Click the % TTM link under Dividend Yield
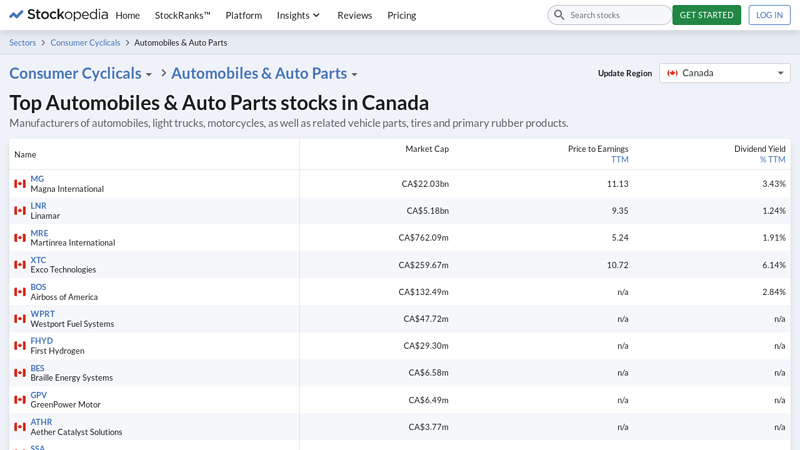This screenshot has height=450, width=800. pos(772,159)
